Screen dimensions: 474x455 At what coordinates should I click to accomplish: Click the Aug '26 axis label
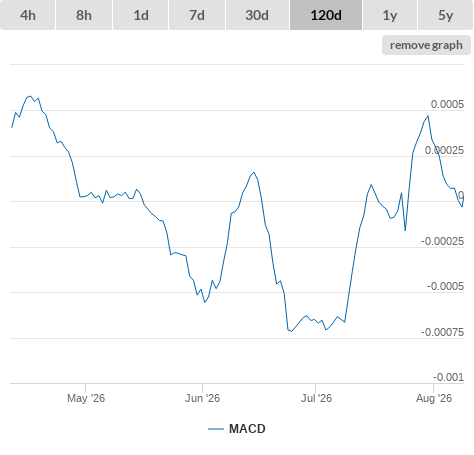434,398
